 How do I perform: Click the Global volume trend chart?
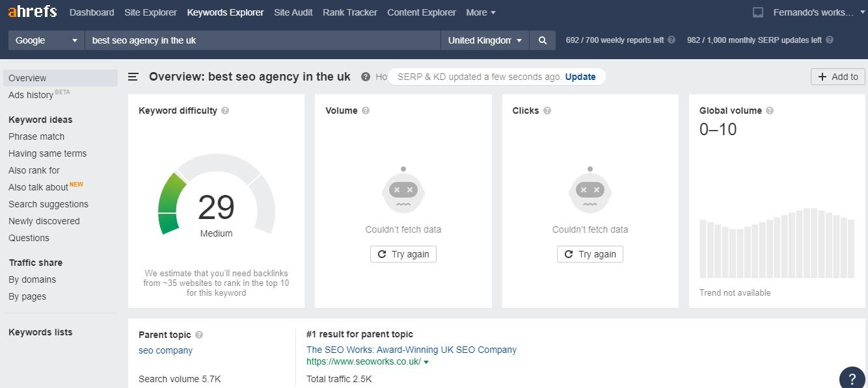(x=777, y=243)
